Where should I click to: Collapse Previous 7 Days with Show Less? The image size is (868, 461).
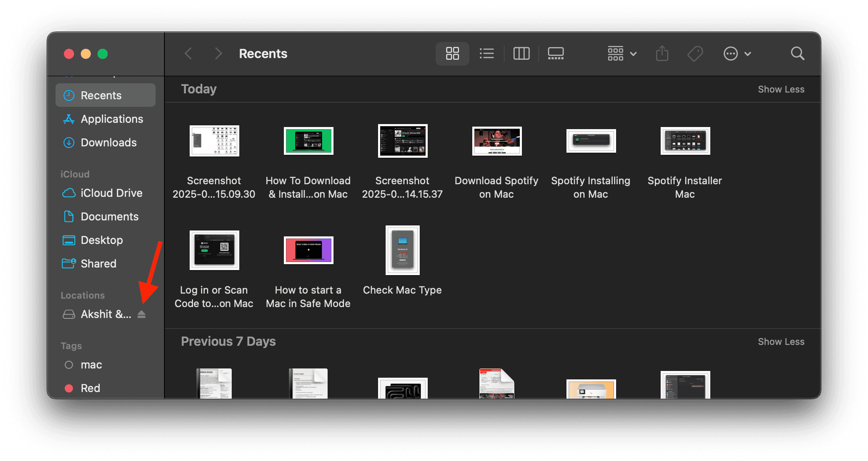pyautogui.click(x=781, y=342)
